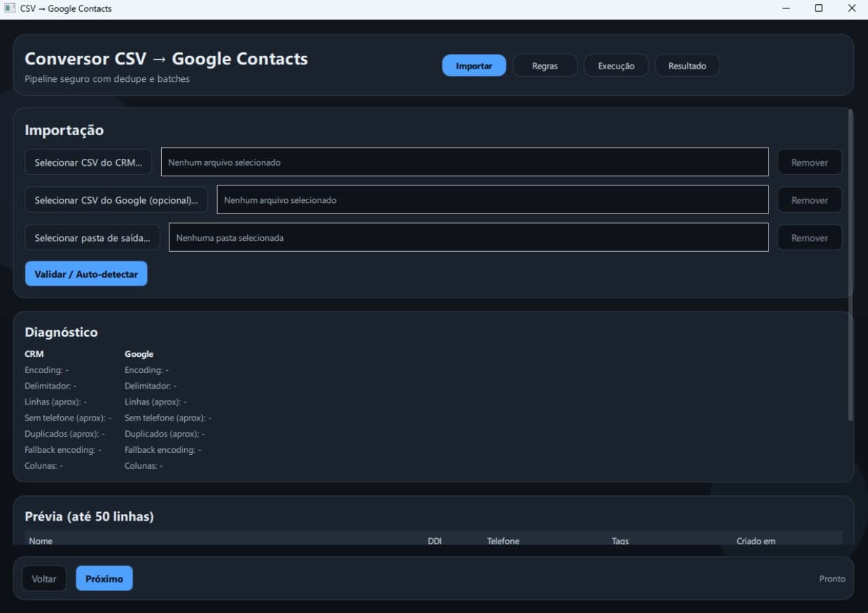Click the Google CSV file path field
Screen dimensions: 868x613
click(x=492, y=199)
